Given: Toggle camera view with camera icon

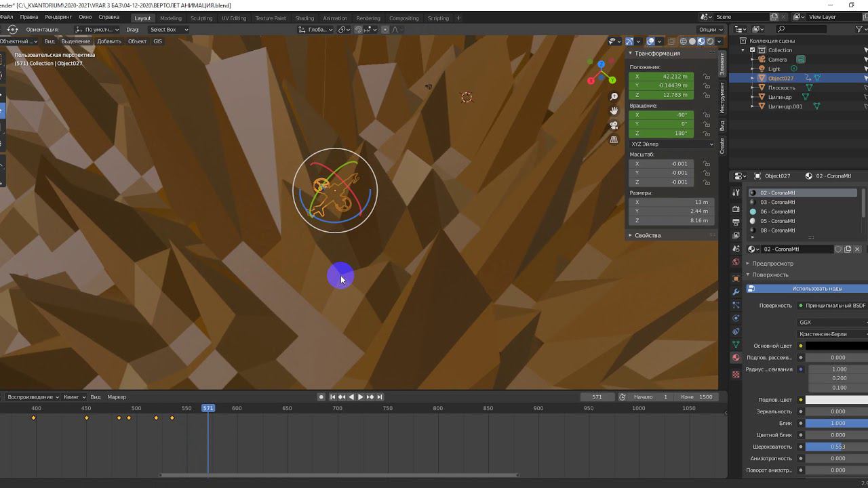Looking at the screenshot, I should tap(614, 125).
